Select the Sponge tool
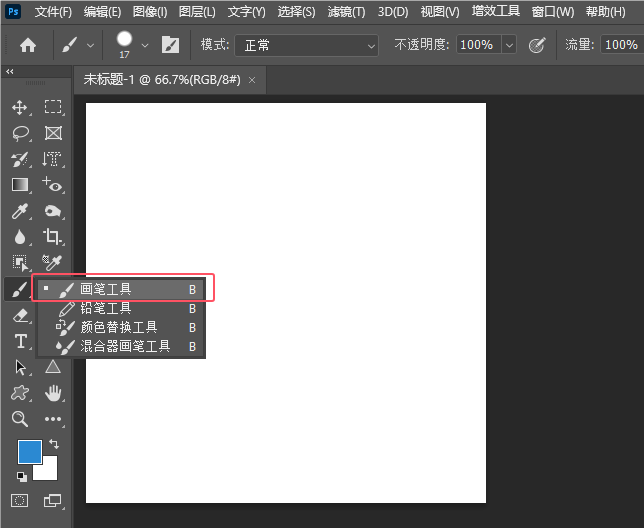644x528 pixels. (53, 211)
